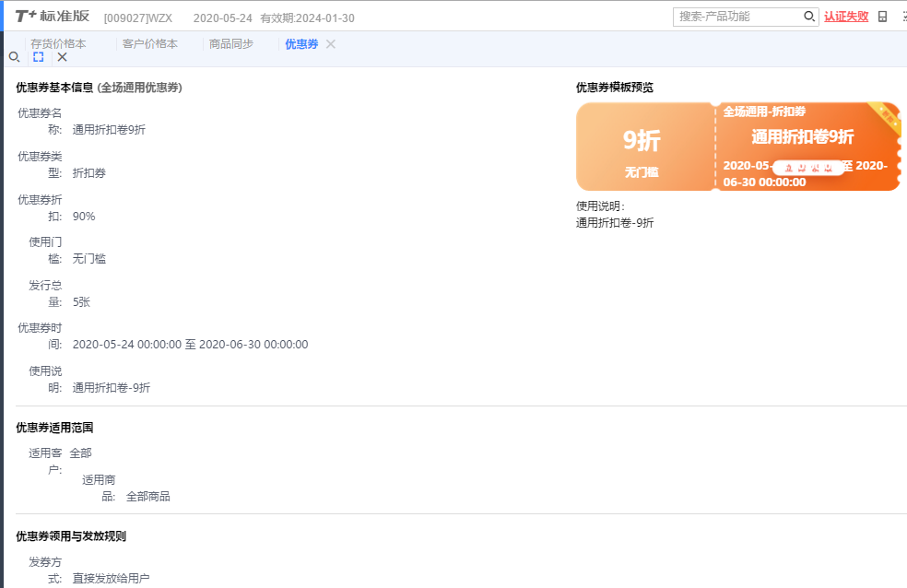This screenshot has width=907, height=588.
Task: Click the T+ 标准版 logo
Action: click(52, 17)
